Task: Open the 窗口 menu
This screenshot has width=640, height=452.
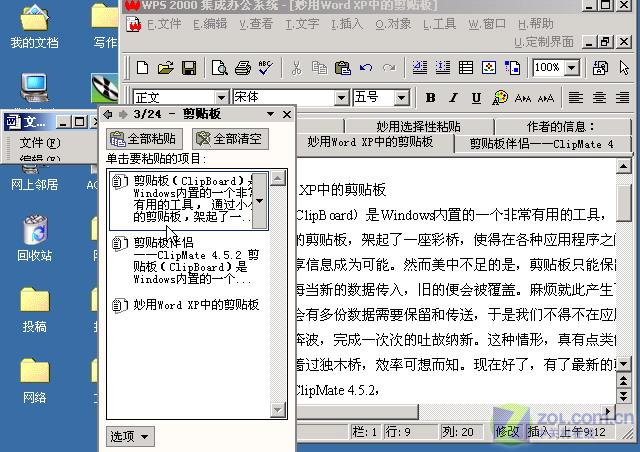Action: pos(487,24)
